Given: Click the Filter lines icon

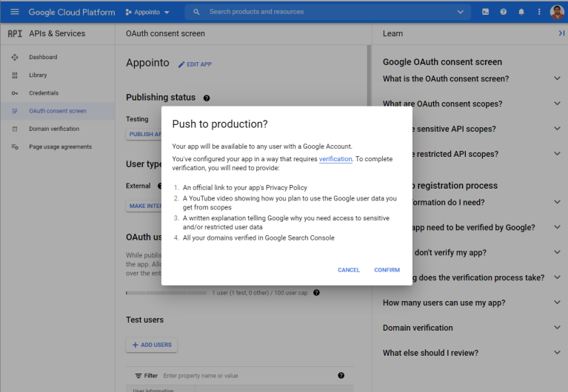Looking at the screenshot, I should tap(138, 376).
